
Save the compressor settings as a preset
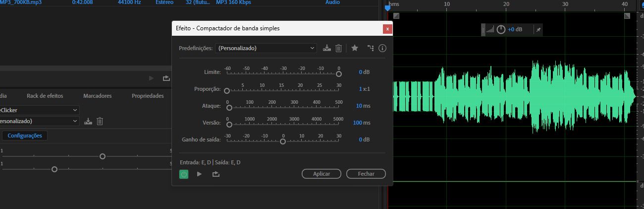(326, 48)
